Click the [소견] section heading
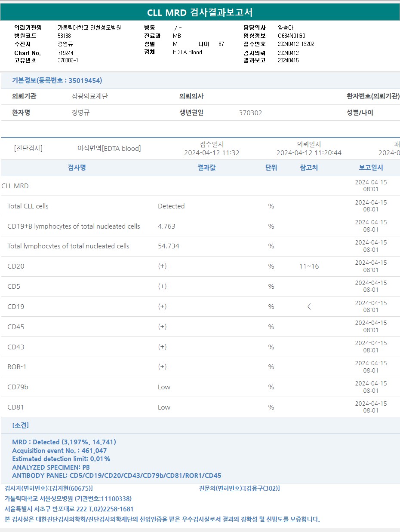The width and height of the screenshot is (400, 532). tap(21, 425)
